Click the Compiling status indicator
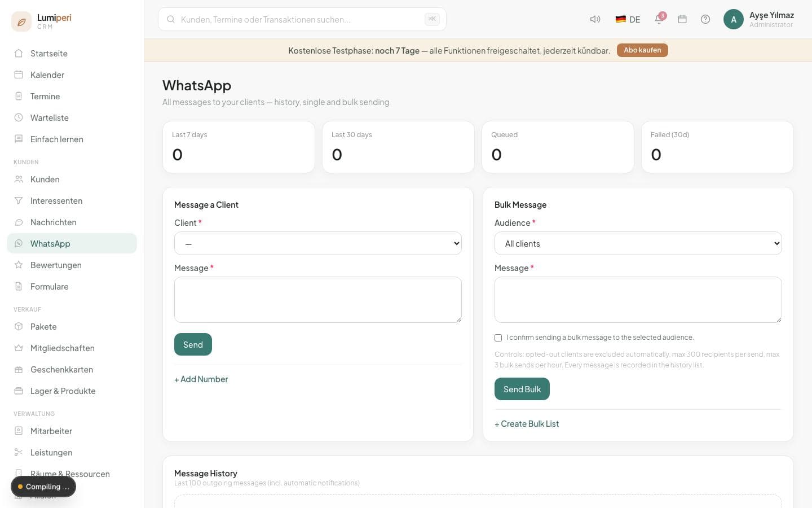Viewport: 812px width, 508px height. pos(43,487)
